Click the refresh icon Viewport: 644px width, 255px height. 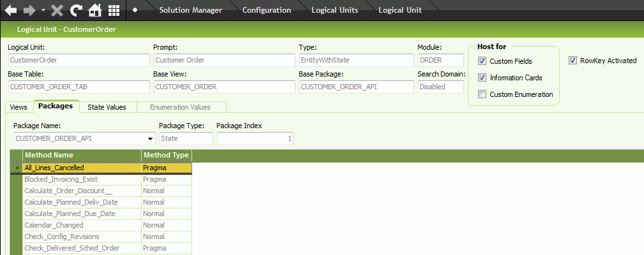click(x=76, y=10)
